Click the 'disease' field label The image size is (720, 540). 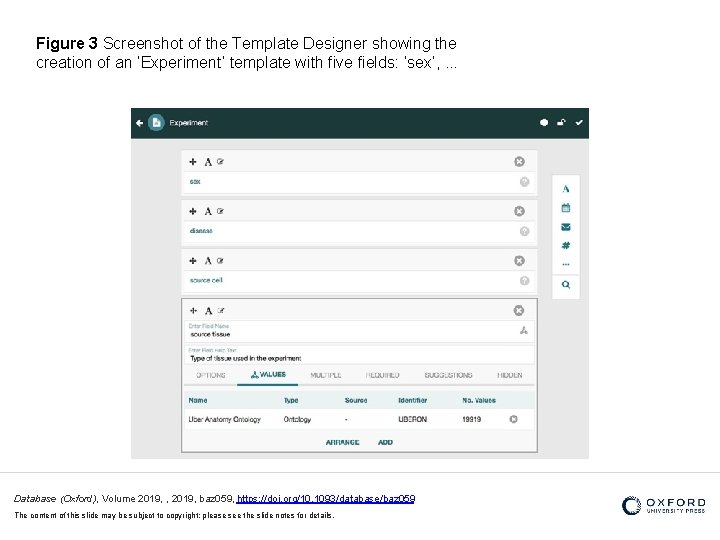[x=201, y=231]
